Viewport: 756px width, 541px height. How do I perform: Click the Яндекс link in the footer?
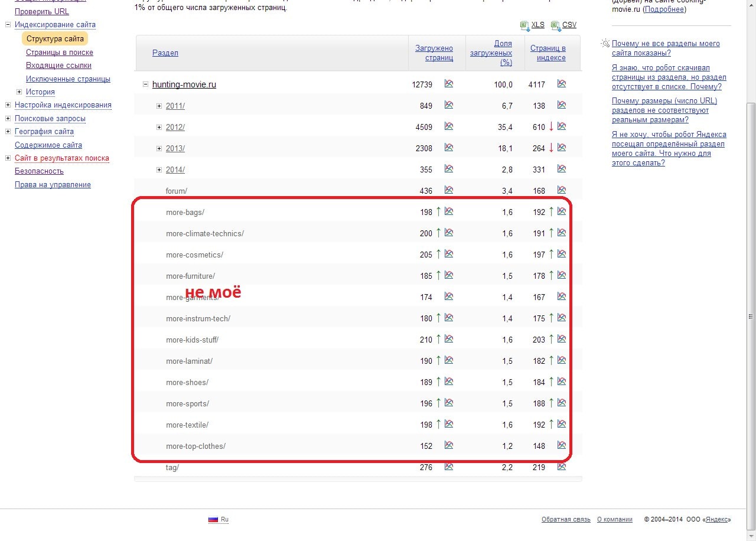[x=717, y=520]
